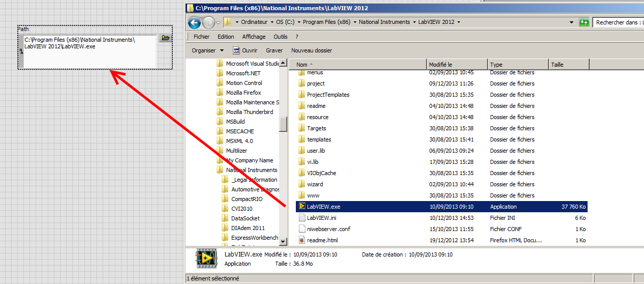This screenshot has height=284, width=644.
Task: Select Mozilla Thunderbird in folder tree
Action: [250, 112]
